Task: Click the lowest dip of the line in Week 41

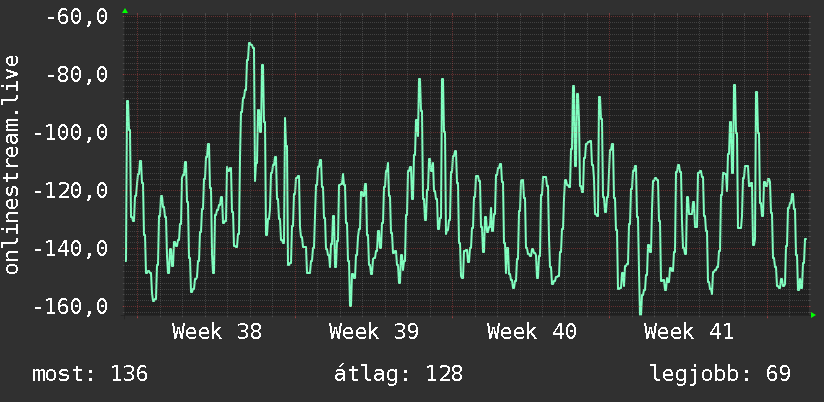Action: pos(640,314)
